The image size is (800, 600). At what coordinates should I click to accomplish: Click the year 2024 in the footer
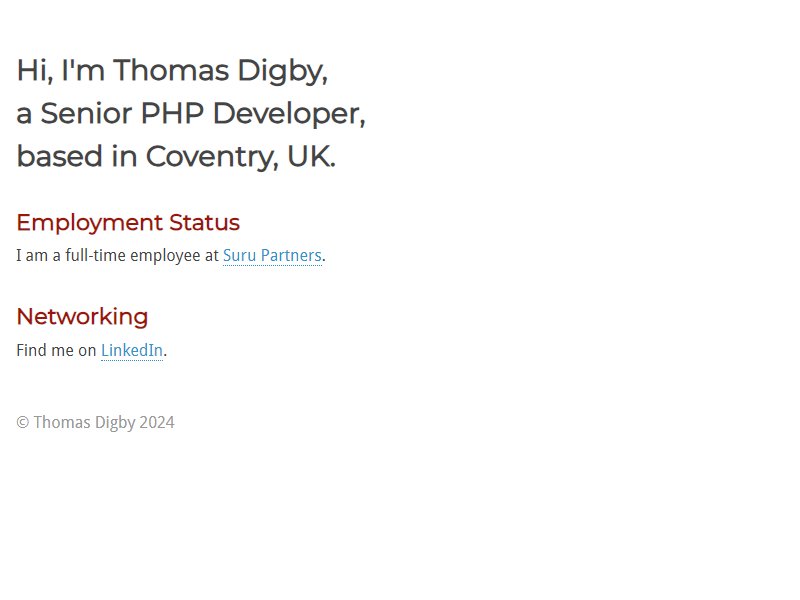tap(157, 422)
